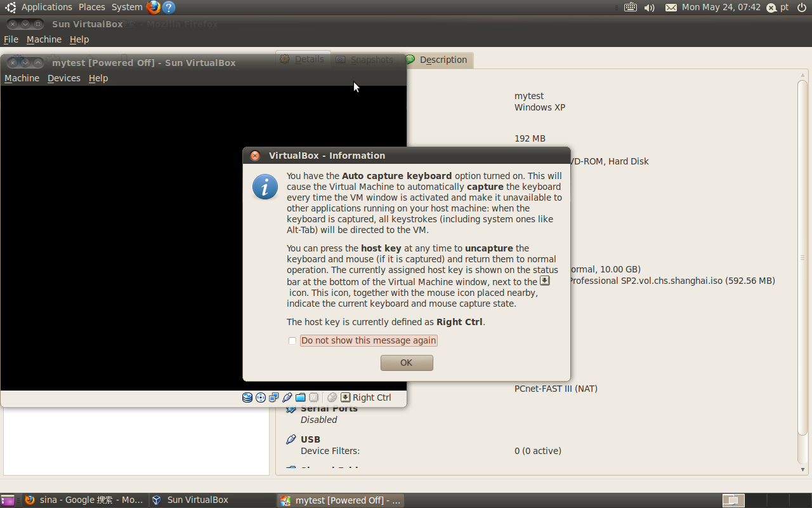Image resolution: width=812 pixels, height=508 pixels.
Task: Open Machine menu in mytest VM window
Action: [22, 78]
